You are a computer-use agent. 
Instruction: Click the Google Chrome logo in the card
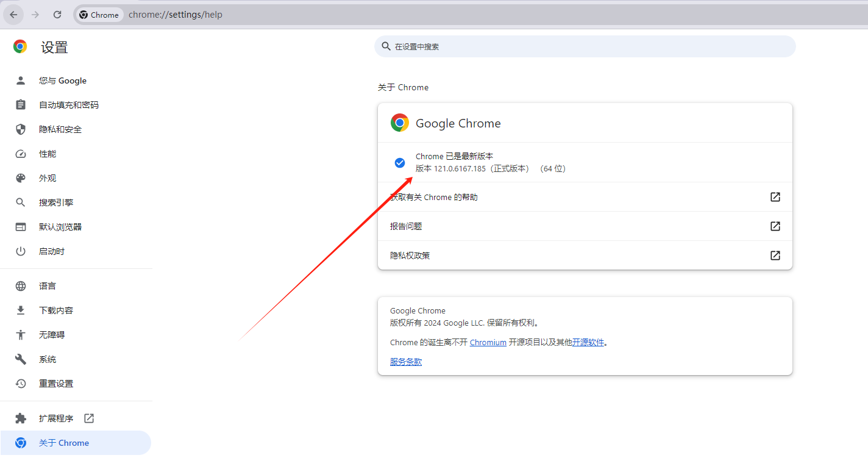(x=400, y=123)
